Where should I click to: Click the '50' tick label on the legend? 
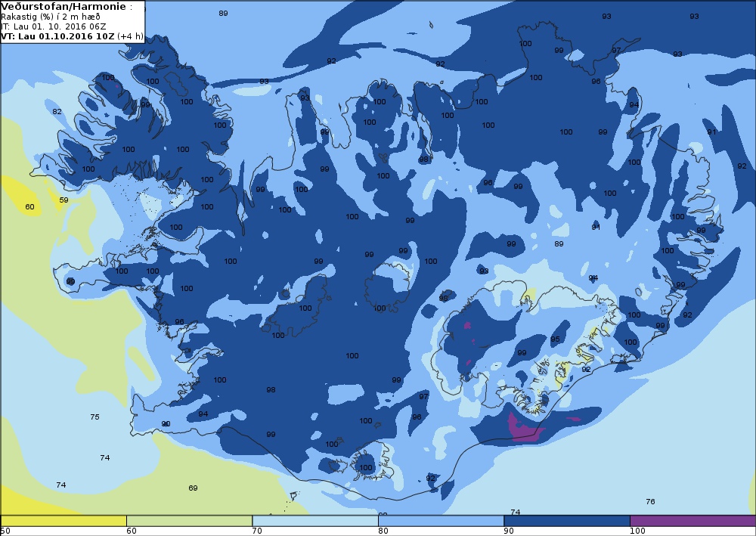click(5, 531)
